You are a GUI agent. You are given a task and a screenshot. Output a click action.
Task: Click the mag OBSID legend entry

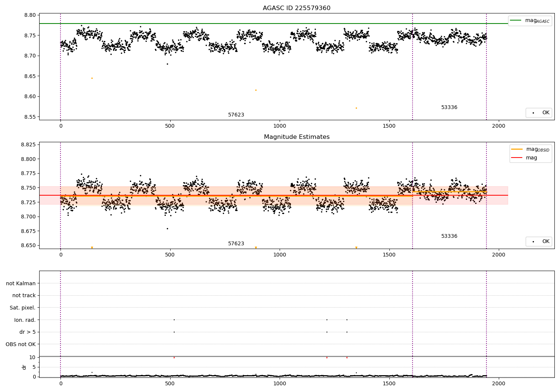530,149
